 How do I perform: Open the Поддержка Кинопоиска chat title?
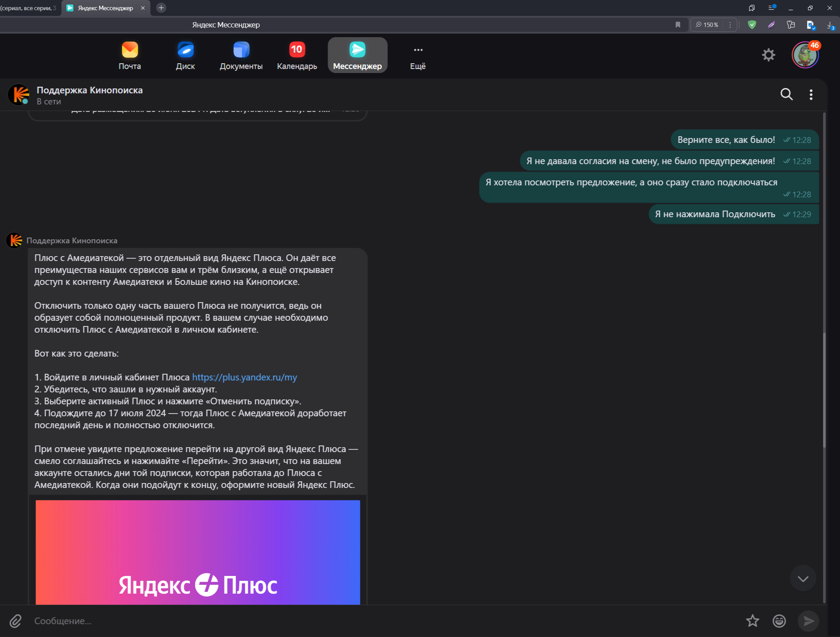coord(89,90)
